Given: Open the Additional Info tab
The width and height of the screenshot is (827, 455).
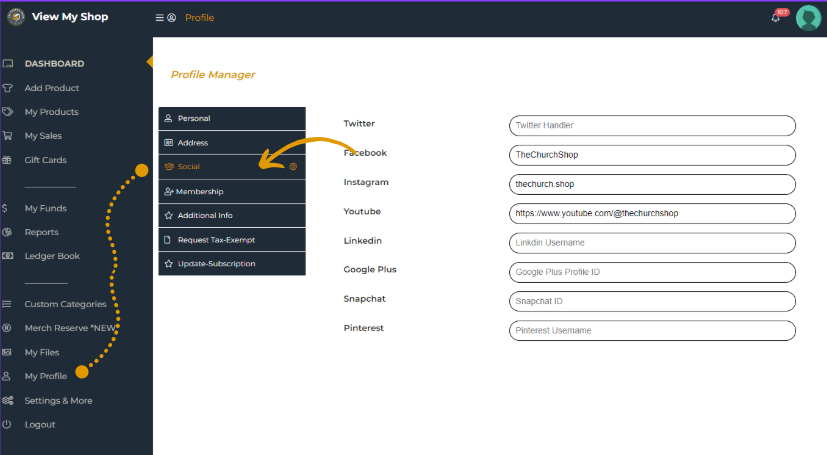Looking at the screenshot, I should [x=232, y=216].
